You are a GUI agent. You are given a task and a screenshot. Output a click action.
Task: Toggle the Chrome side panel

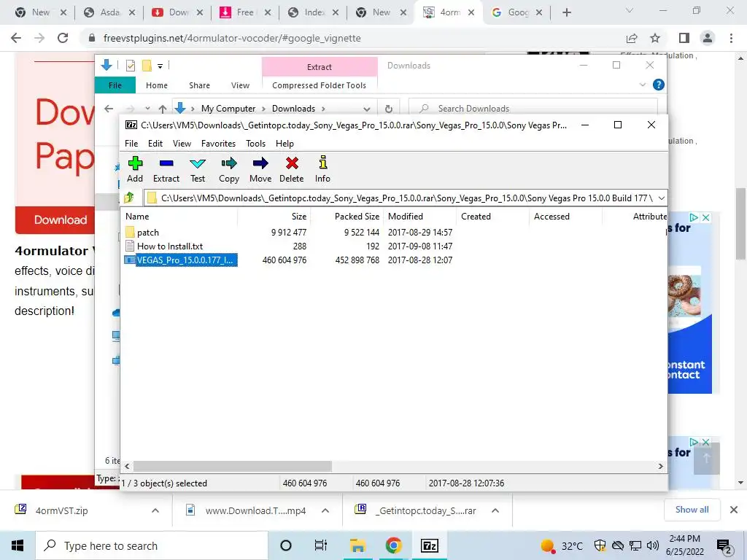click(684, 38)
